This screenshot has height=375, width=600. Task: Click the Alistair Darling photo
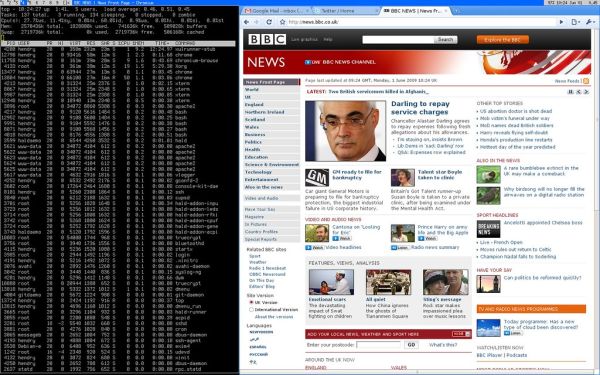click(346, 131)
